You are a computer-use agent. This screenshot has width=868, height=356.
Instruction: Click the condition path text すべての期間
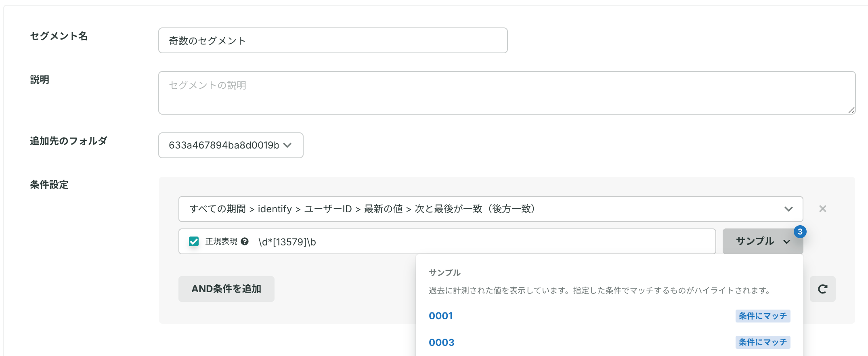tap(218, 209)
